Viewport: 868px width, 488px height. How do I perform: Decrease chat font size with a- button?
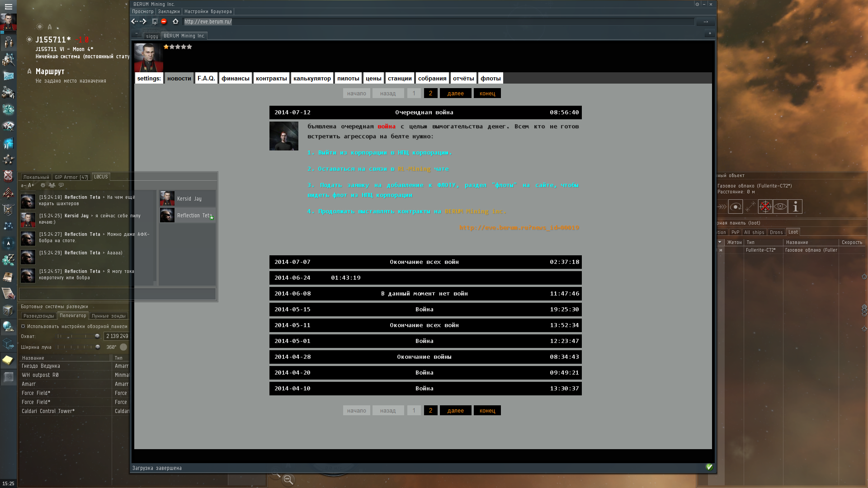pyautogui.click(x=24, y=185)
